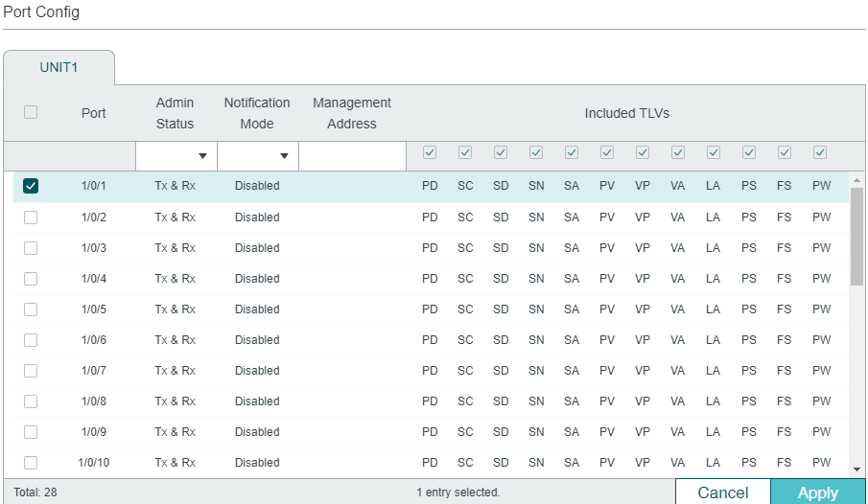Click the Cancel button

723,492
